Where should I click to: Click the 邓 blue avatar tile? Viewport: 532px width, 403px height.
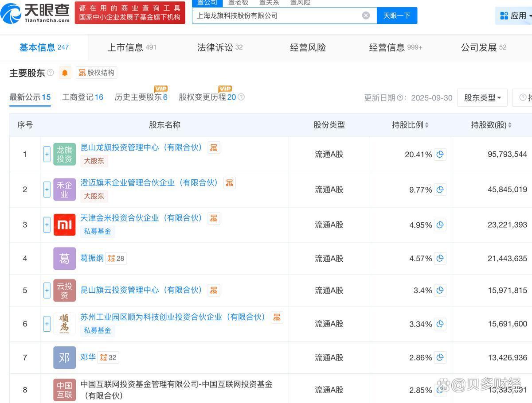(65, 357)
